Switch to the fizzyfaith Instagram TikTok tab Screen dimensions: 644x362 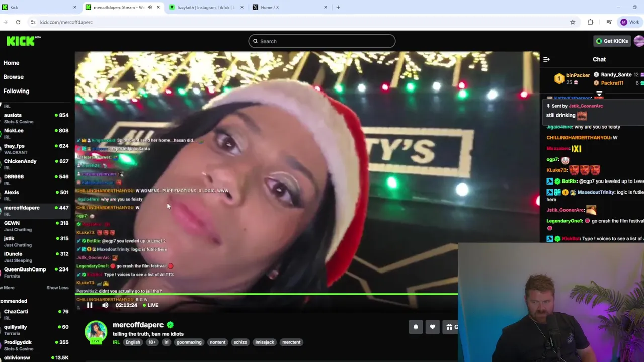(206, 7)
